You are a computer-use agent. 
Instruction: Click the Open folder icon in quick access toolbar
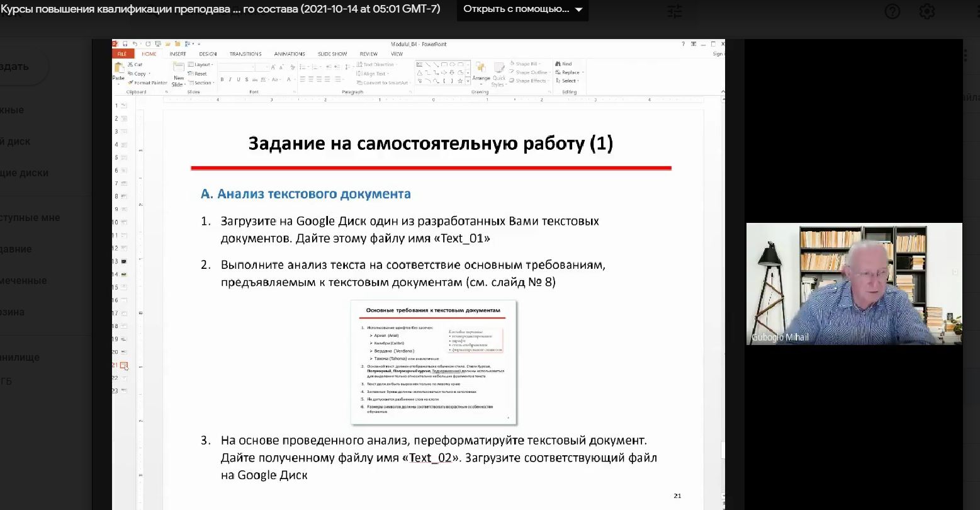point(167,44)
